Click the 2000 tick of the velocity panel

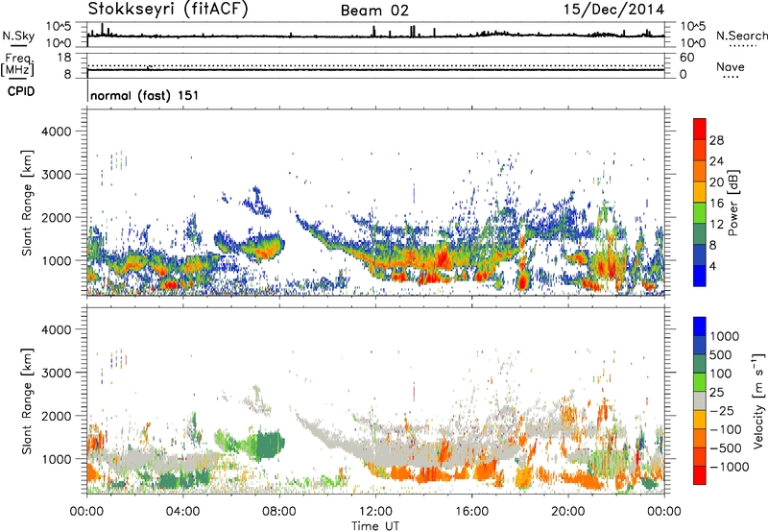pyautogui.click(x=57, y=416)
